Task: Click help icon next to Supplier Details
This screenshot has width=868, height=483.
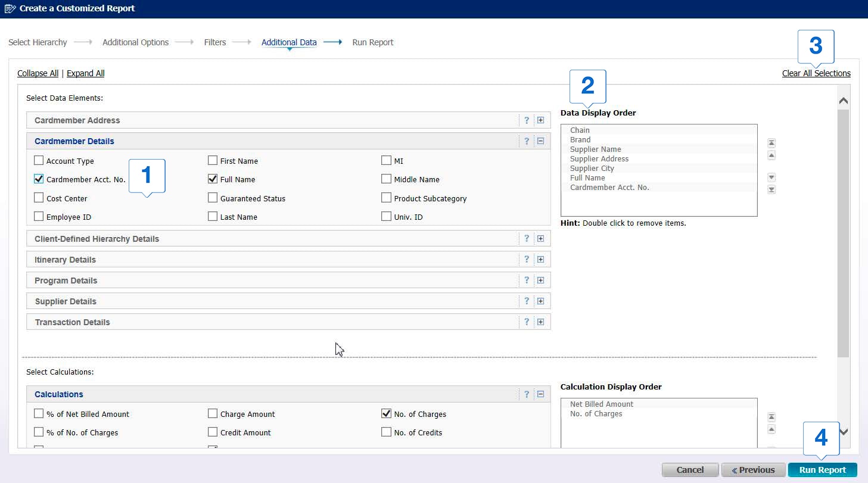Action: (526, 301)
